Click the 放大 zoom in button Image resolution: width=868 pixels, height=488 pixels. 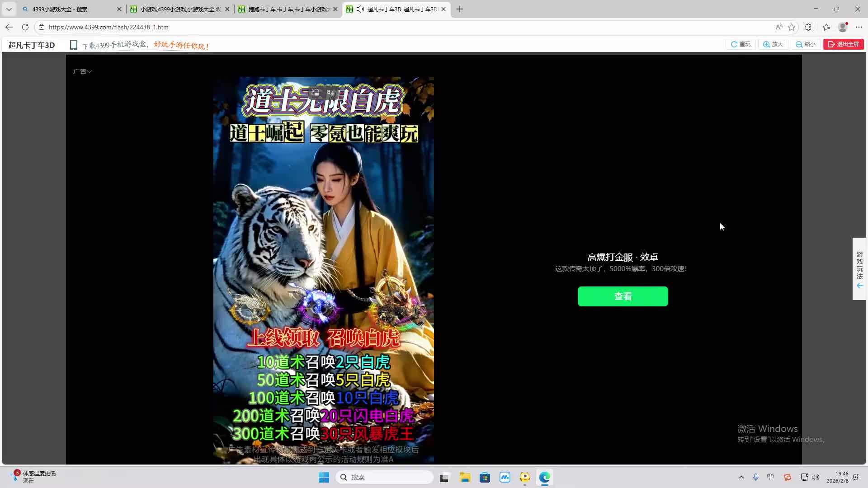(773, 44)
